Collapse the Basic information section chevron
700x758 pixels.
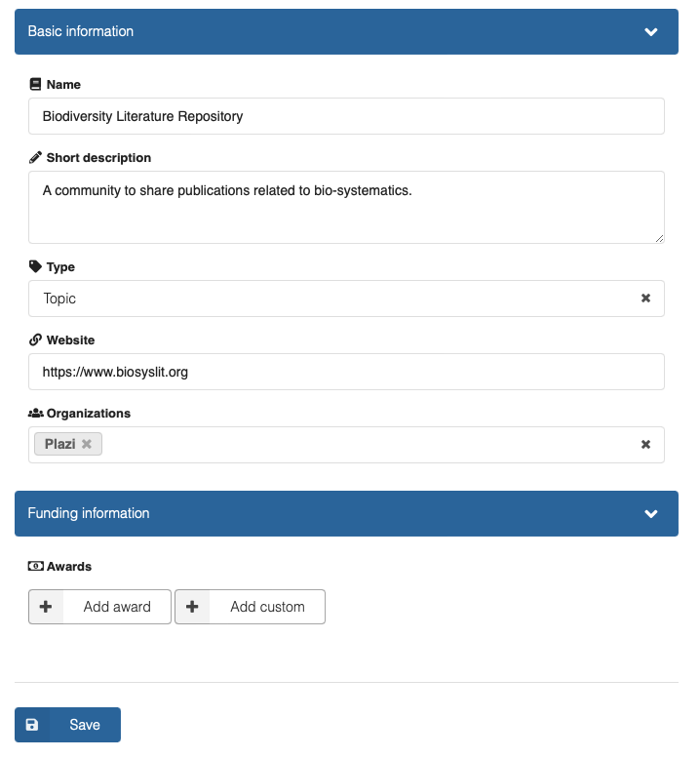pos(651,32)
